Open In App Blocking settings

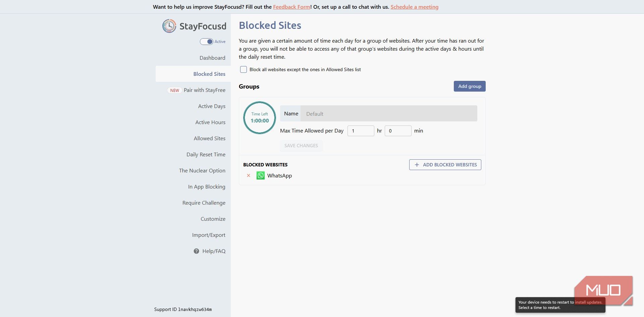(207, 187)
